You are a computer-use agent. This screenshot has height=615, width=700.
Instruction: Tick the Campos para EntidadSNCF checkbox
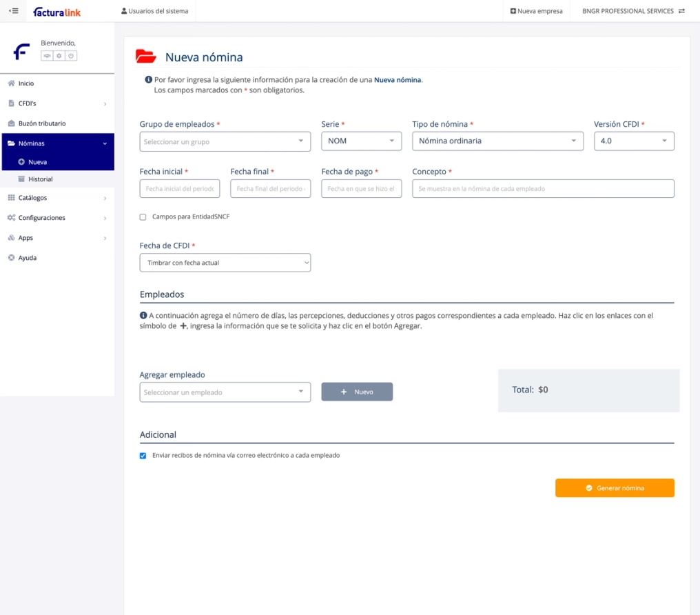coord(143,217)
